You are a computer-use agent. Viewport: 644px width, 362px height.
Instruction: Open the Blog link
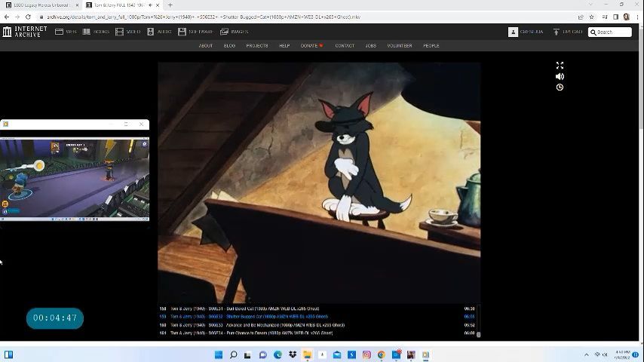click(x=229, y=45)
